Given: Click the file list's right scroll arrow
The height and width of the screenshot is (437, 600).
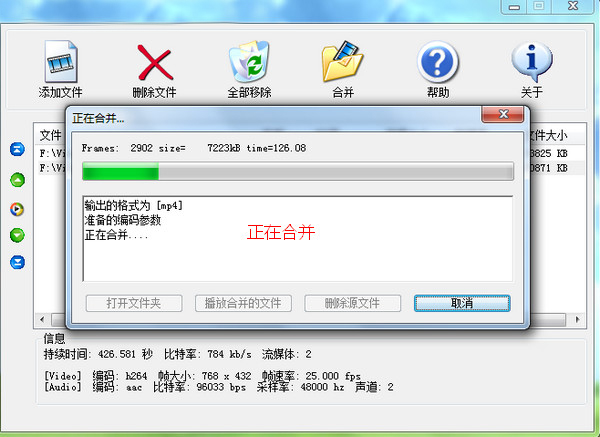Looking at the screenshot, I should point(578,319).
